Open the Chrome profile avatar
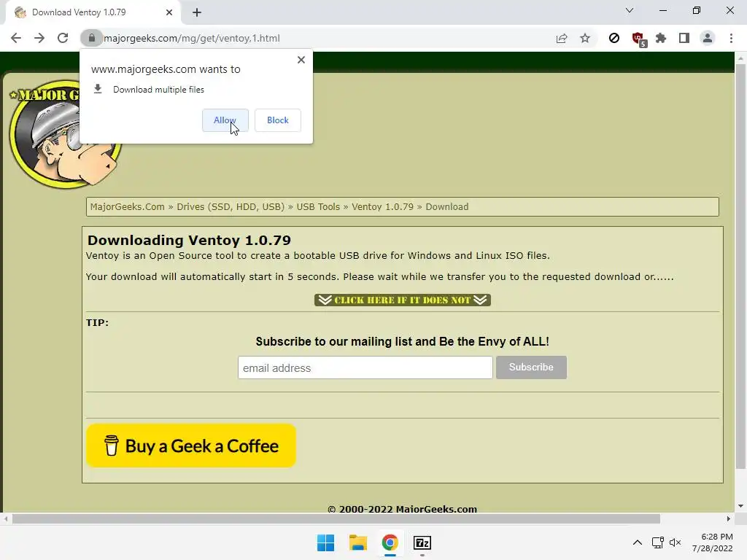747x560 pixels. [708, 38]
